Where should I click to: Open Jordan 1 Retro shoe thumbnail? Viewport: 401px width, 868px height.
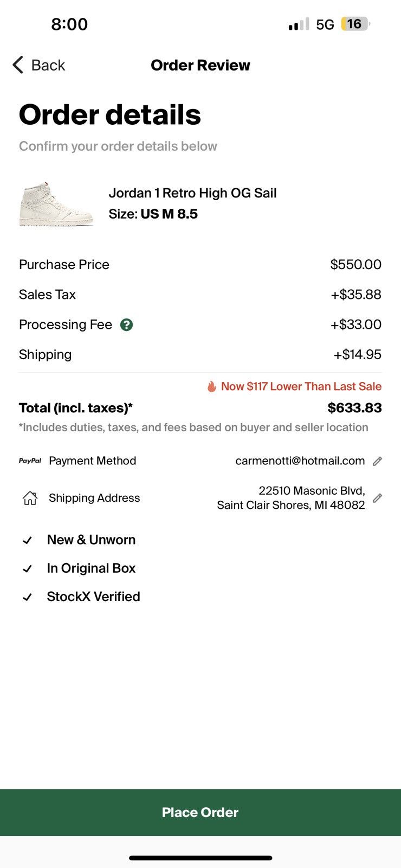point(56,204)
